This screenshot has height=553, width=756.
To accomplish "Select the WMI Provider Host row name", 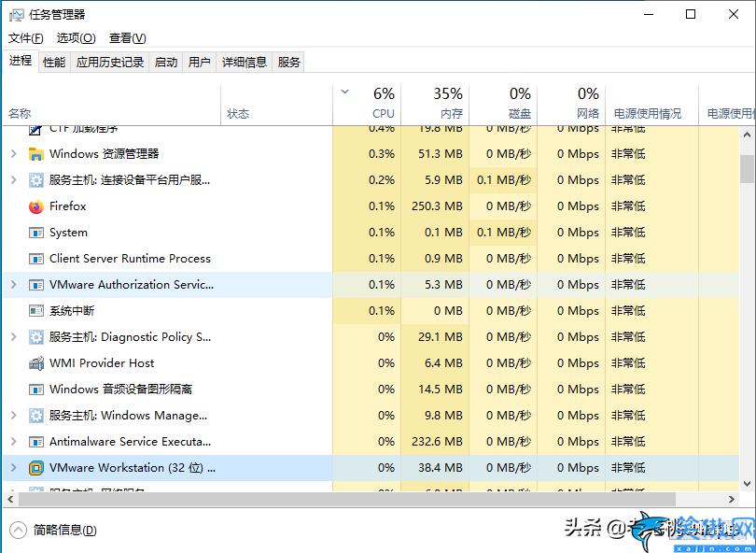I will click(102, 362).
